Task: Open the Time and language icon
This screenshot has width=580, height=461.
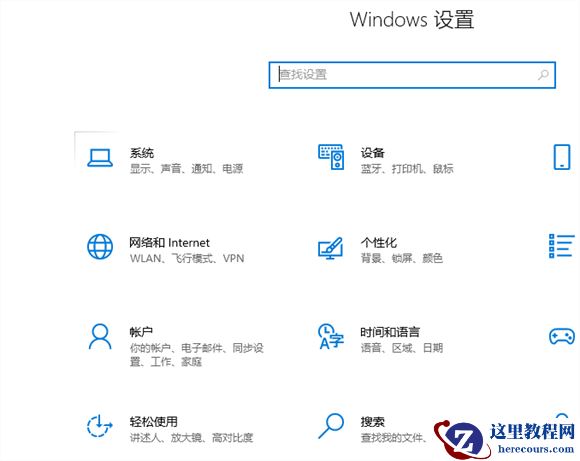Action: pyautogui.click(x=331, y=336)
